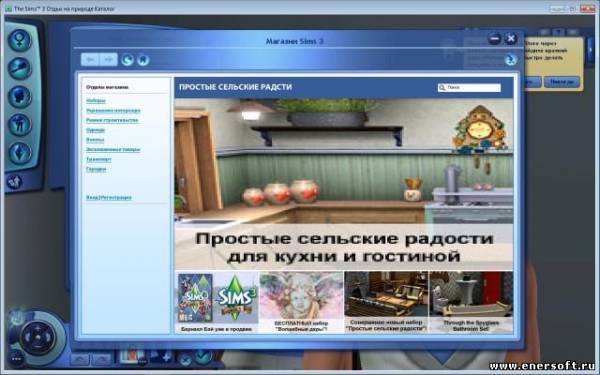Viewport: 600px width, 375px height.
Task: Click the Вход/Регистрация login link
Action: point(109,197)
